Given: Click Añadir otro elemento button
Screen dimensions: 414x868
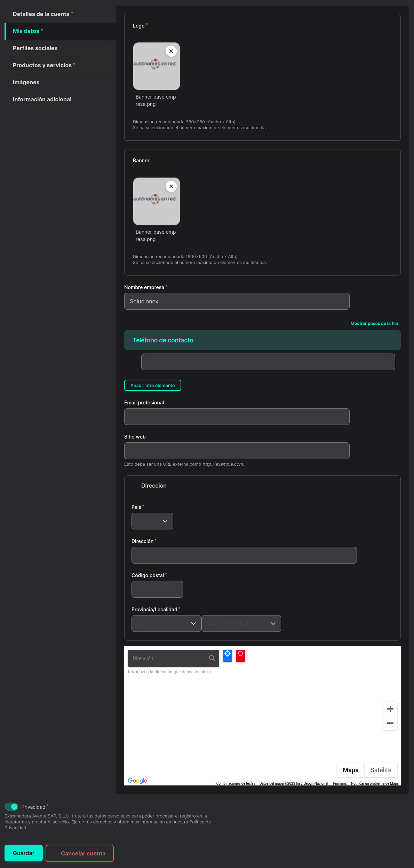Looking at the screenshot, I should (153, 385).
